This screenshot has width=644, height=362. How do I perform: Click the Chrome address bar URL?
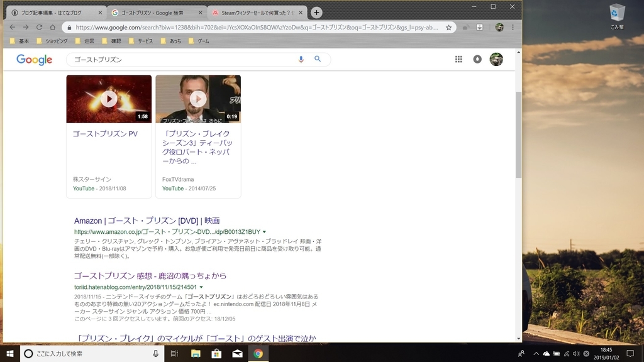tap(257, 28)
